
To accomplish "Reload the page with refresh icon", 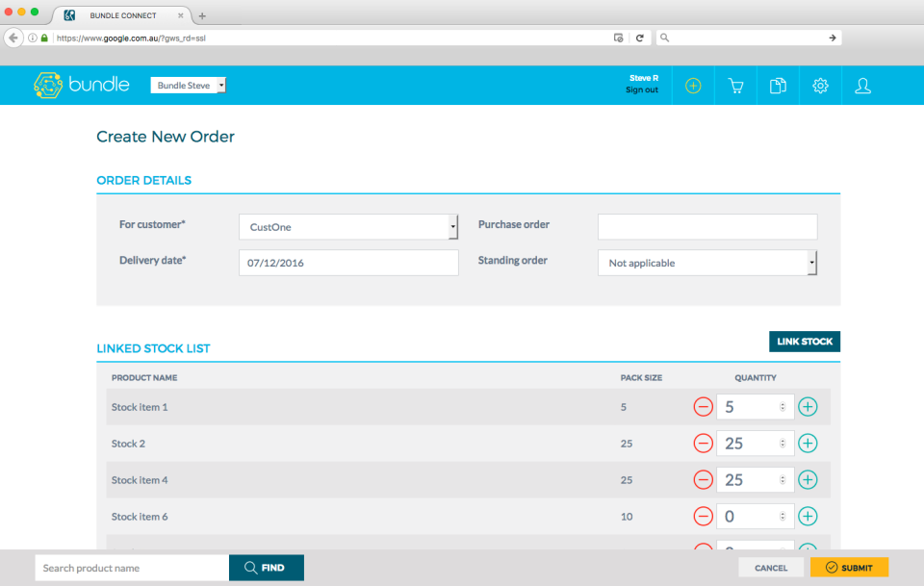I will click(640, 37).
